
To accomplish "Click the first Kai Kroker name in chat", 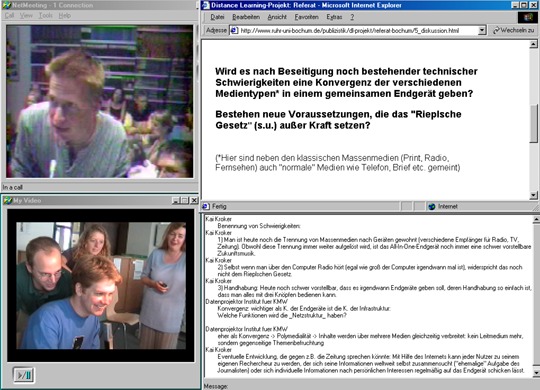I will 218,219.
